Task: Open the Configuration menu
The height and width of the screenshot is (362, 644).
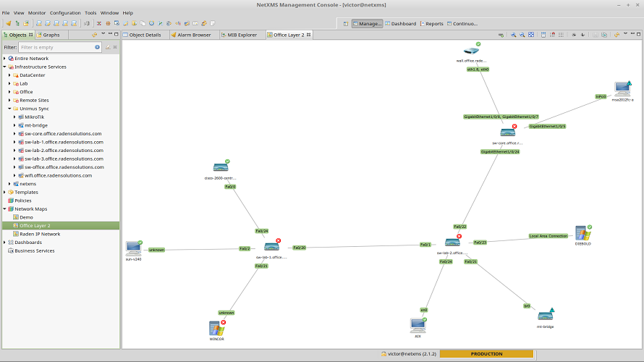Action: pyautogui.click(x=65, y=13)
